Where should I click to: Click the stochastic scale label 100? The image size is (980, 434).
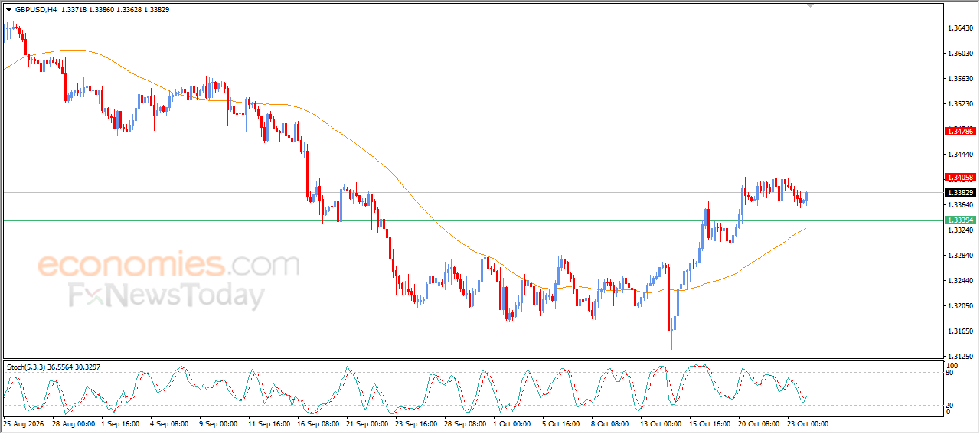pyautogui.click(x=952, y=366)
